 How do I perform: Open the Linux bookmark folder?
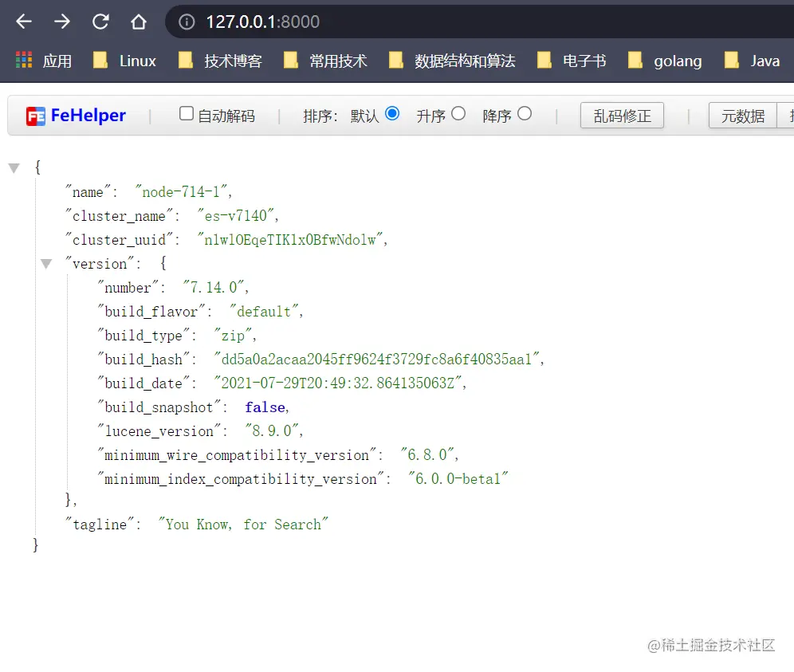point(124,61)
